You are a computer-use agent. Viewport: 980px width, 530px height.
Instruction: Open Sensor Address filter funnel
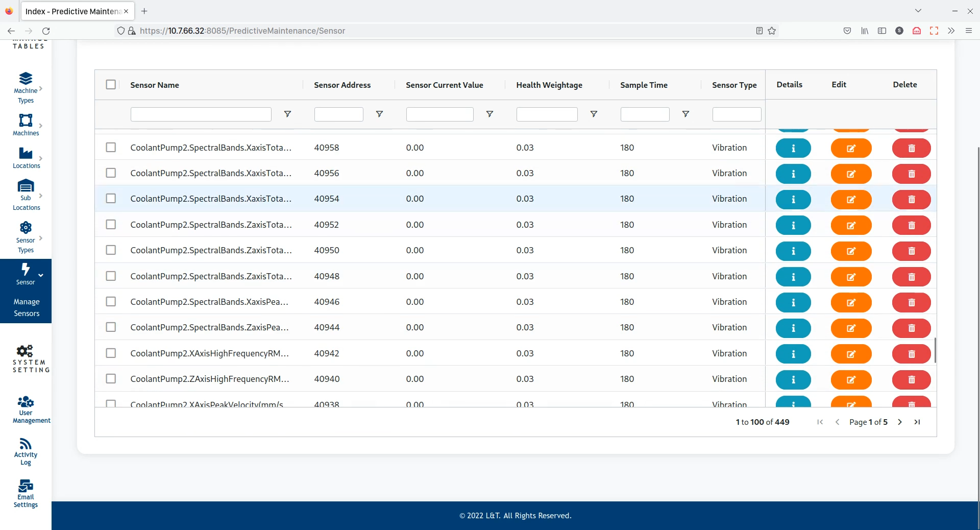click(379, 114)
